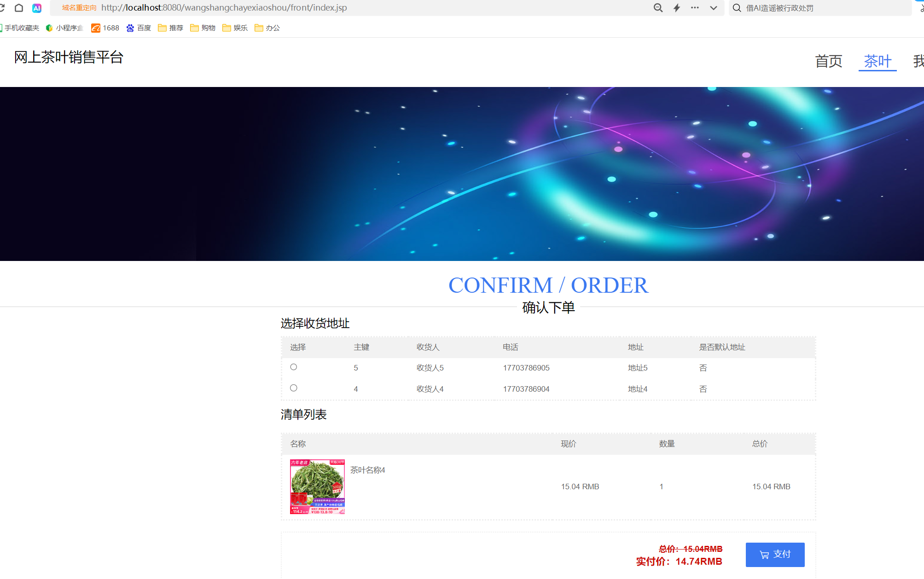Image resolution: width=924 pixels, height=579 pixels.
Task: Open the 茶叶 navigation tab
Action: (877, 61)
